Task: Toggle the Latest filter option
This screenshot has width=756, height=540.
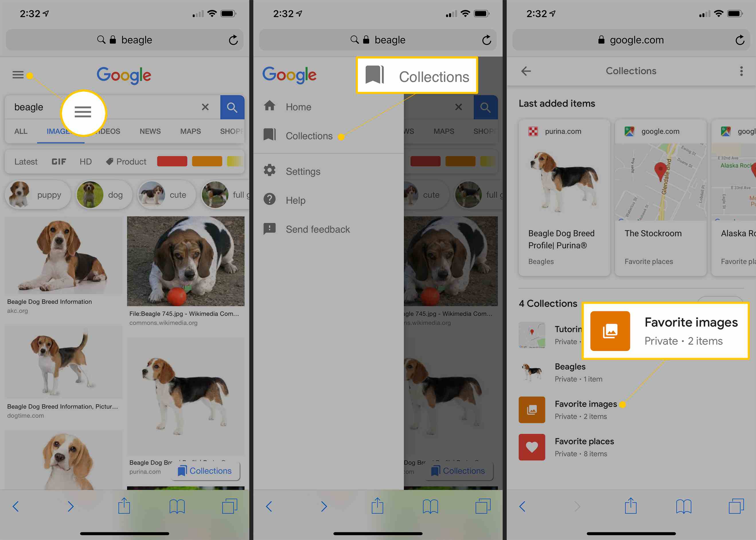Action: tap(26, 161)
